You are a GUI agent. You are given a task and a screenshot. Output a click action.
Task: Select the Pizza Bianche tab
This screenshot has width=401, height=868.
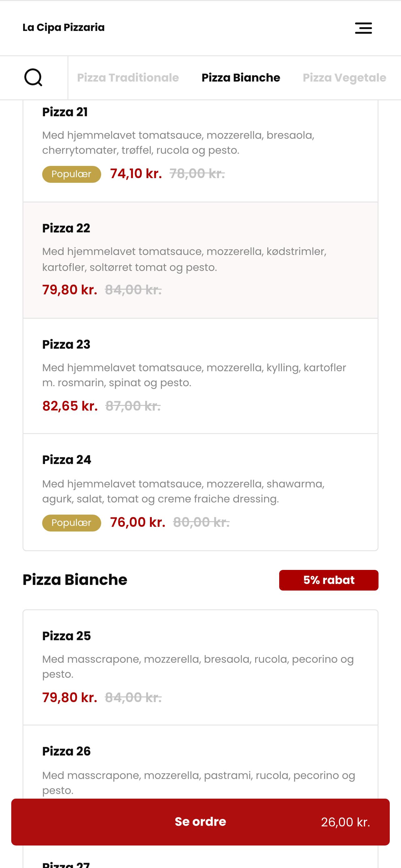[241, 77]
